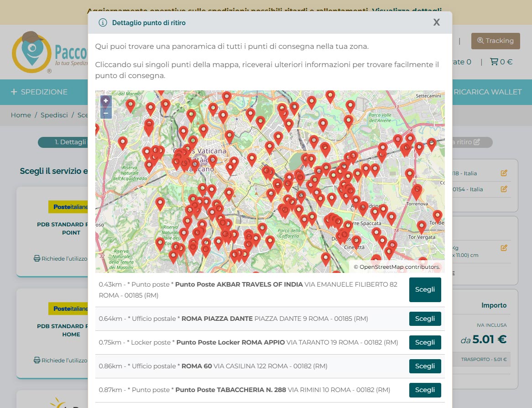Go to Home in the breadcrumb
Viewport: 532px width, 408px height.
[21, 115]
